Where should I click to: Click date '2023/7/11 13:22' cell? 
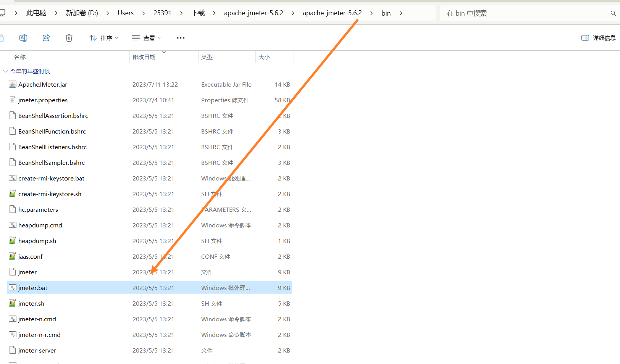pos(155,84)
